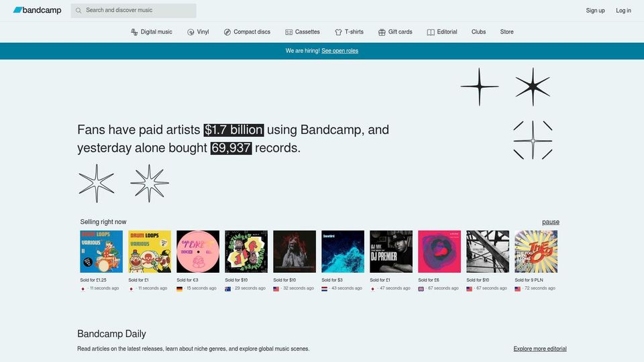Image resolution: width=644 pixels, height=362 pixels.
Task: Click the UK flag by 67 seconds ago
Action: pyautogui.click(x=421, y=289)
